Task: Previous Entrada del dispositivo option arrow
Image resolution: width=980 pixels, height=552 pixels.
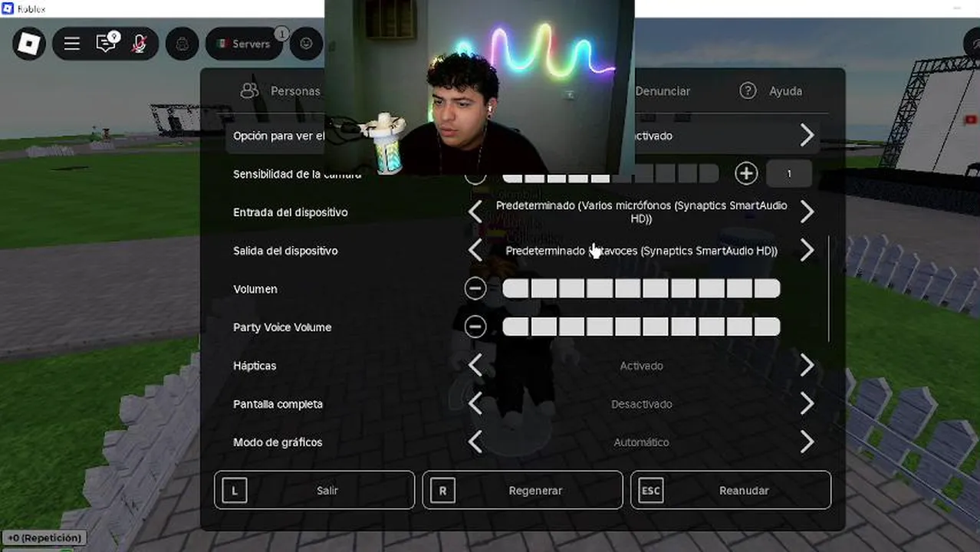Action: (x=475, y=212)
